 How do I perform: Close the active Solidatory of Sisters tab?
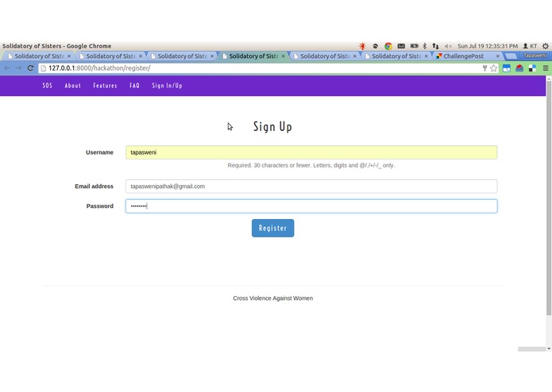click(283, 56)
